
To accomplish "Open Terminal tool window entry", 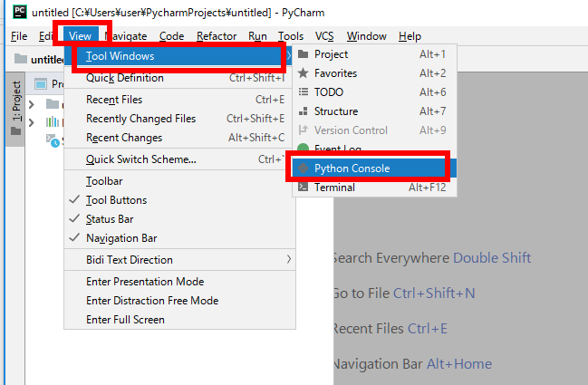I will [x=374, y=187].
